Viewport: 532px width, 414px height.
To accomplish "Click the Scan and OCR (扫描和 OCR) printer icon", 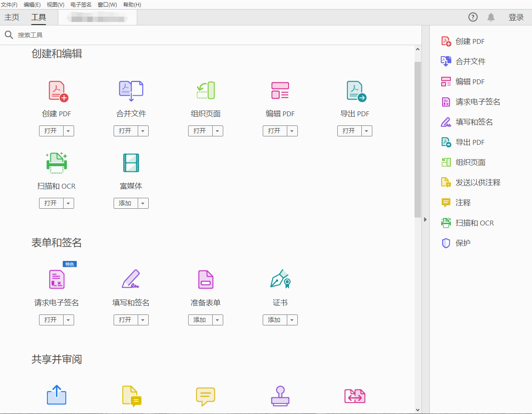I will 57,163.
